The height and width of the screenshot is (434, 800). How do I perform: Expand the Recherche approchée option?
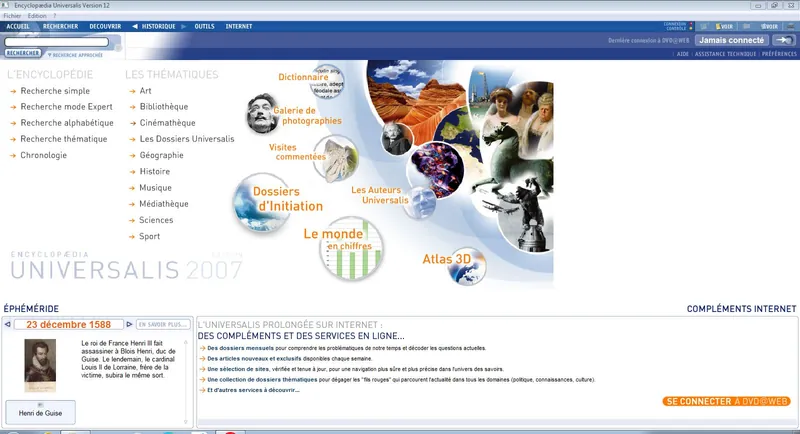(x=75, y=55)
